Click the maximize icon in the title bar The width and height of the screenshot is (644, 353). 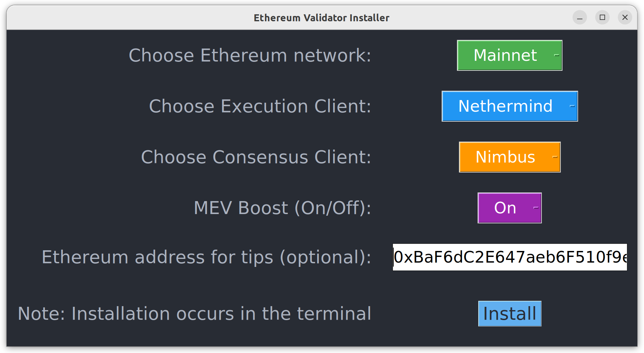(x=602, y=17)
